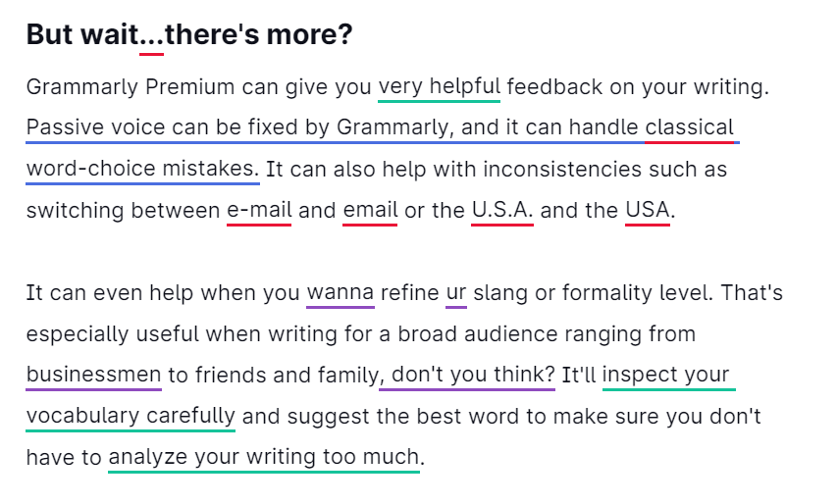Click the underlined words 'vocabulary carefully'
The width and height of the screenshot is (838, 504).
pyautogui.click(x=131, y=416)
